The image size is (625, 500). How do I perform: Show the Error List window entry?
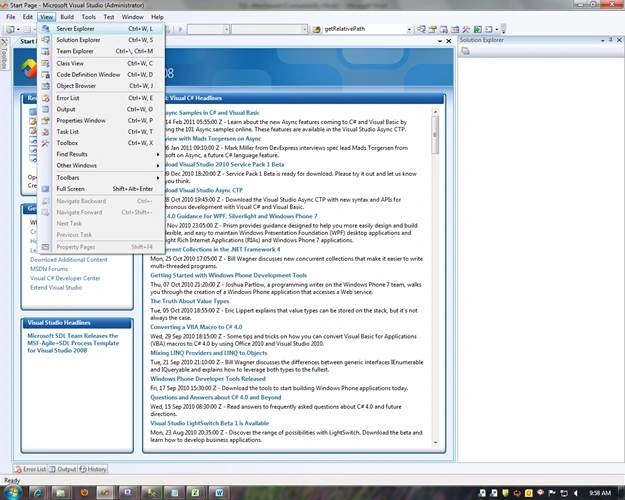(101, 98)
